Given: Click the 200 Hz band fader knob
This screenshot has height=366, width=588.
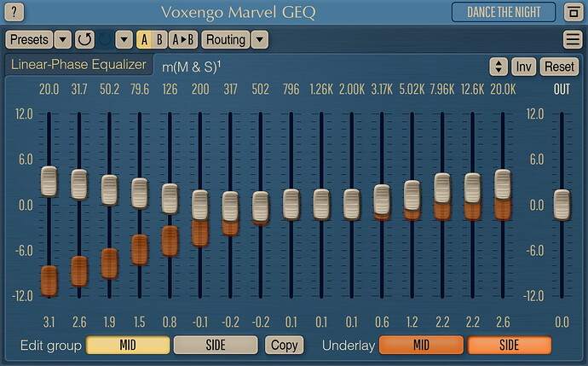Looking at the screenshot, I should coord(200,205).
